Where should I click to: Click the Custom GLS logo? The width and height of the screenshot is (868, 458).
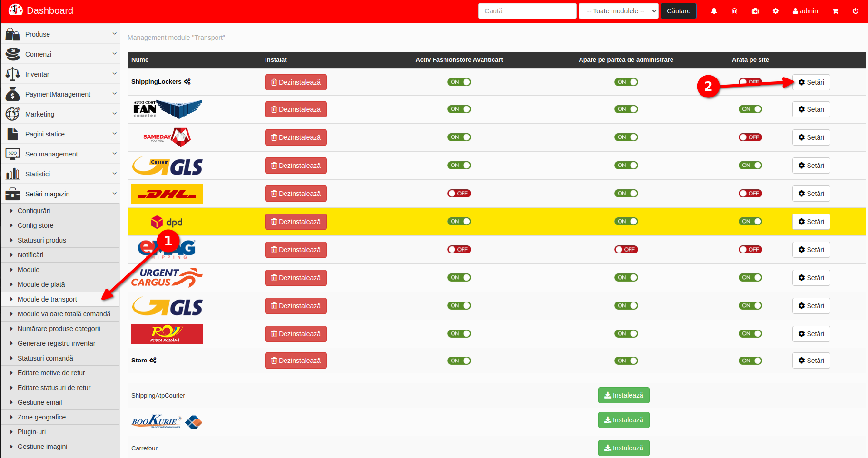click(x=167, y=166)
